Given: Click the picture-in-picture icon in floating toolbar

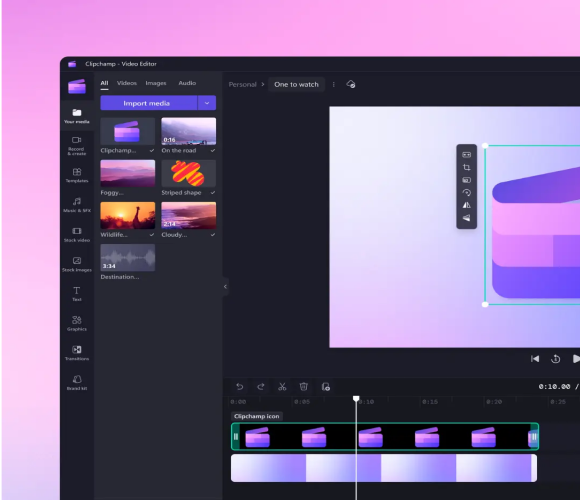Looking at the screenshot, I should point(466,180).
